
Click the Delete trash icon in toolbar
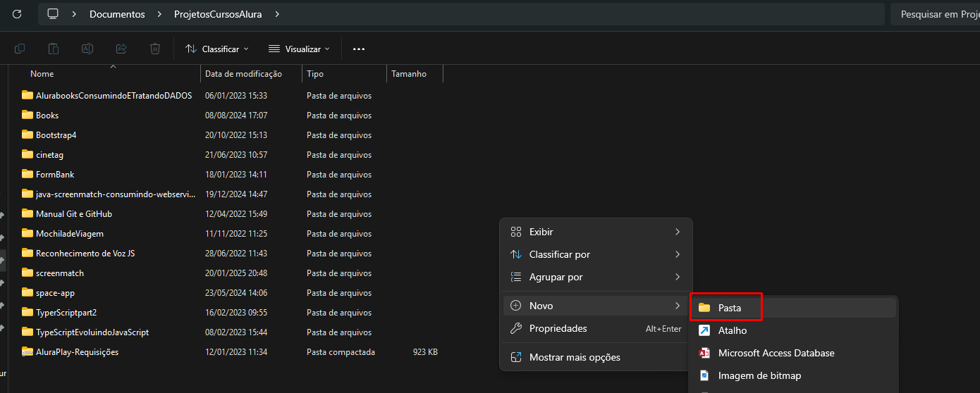click(x=155, y=49)
